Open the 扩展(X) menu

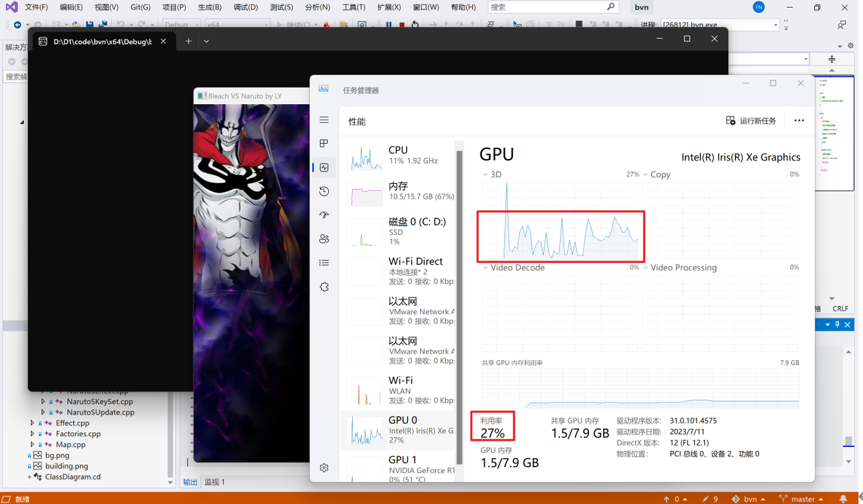tap(389, 7)
